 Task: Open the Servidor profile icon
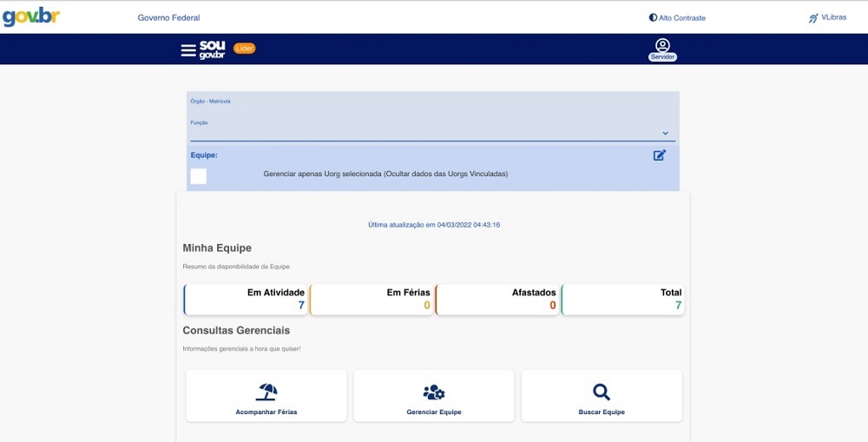coord(662,49)
